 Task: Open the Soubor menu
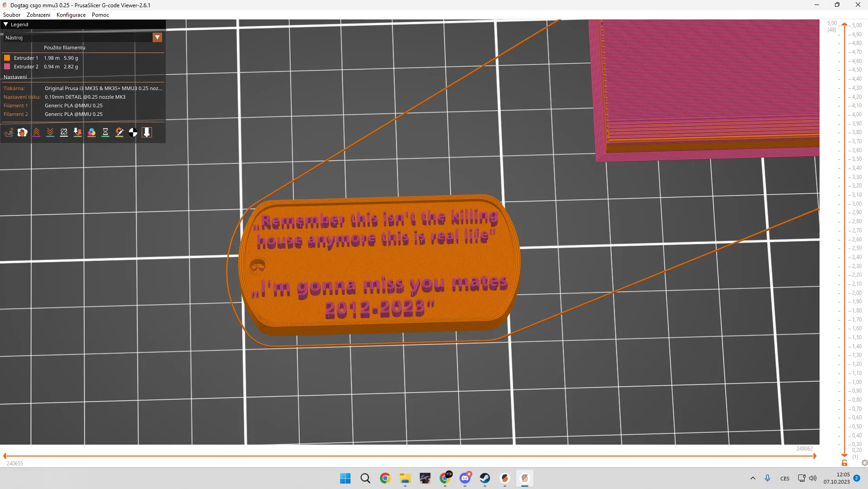(x=12, y=15)
